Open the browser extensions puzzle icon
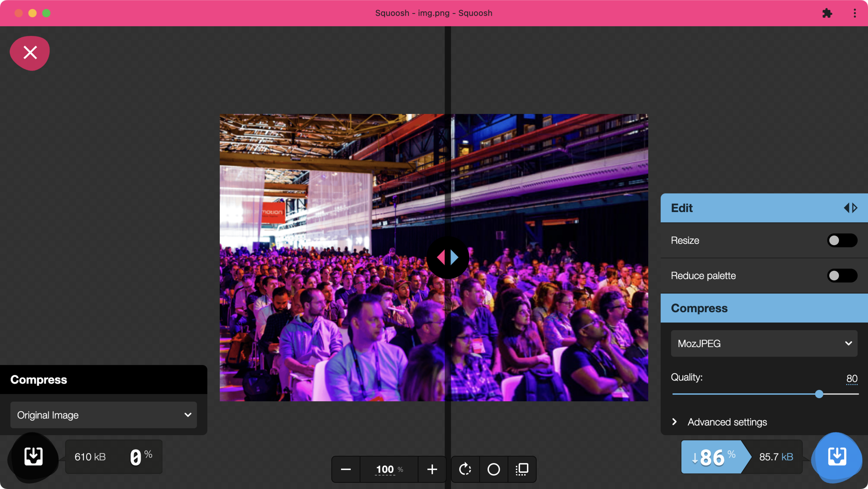 tap(827, 13)
